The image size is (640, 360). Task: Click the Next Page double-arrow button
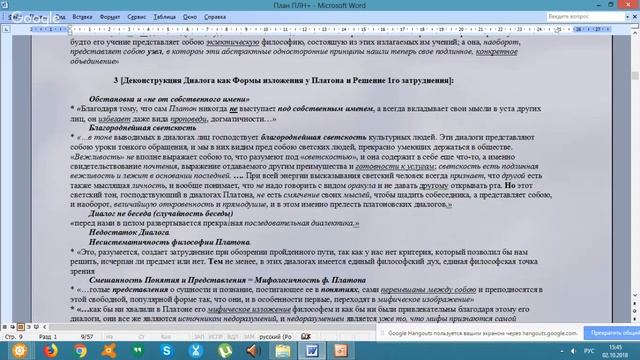(635, 318)
